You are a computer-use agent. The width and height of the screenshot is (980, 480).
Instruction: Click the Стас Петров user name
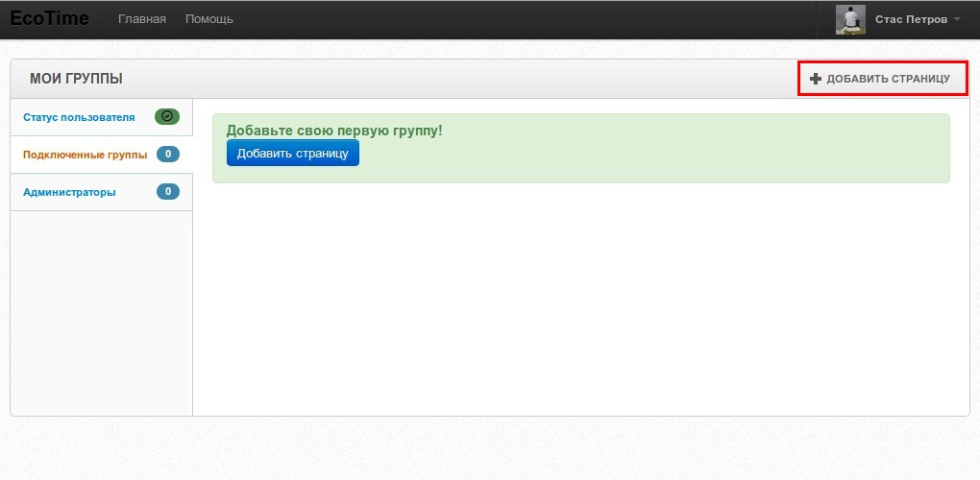(911, 19)
